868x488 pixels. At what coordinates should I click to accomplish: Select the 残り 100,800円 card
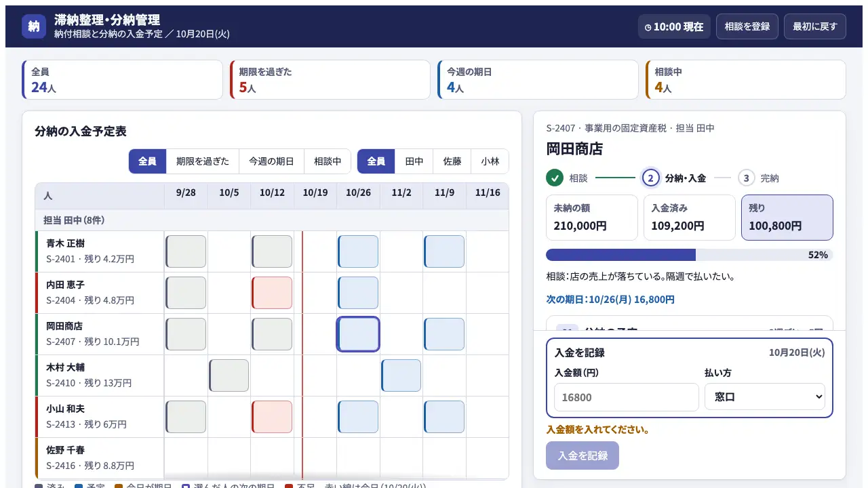tap(787, 218)
